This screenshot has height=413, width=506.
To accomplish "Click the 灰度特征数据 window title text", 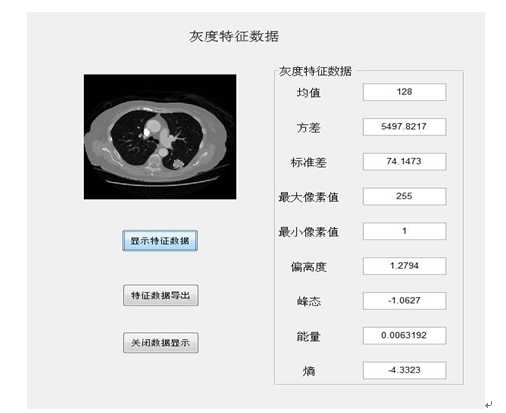I will (234, 36).
